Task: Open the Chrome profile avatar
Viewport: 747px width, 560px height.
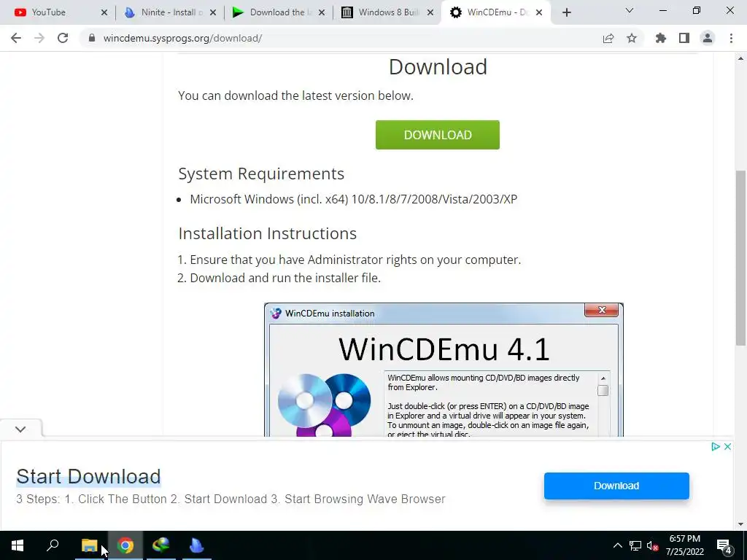Action: 708,38
